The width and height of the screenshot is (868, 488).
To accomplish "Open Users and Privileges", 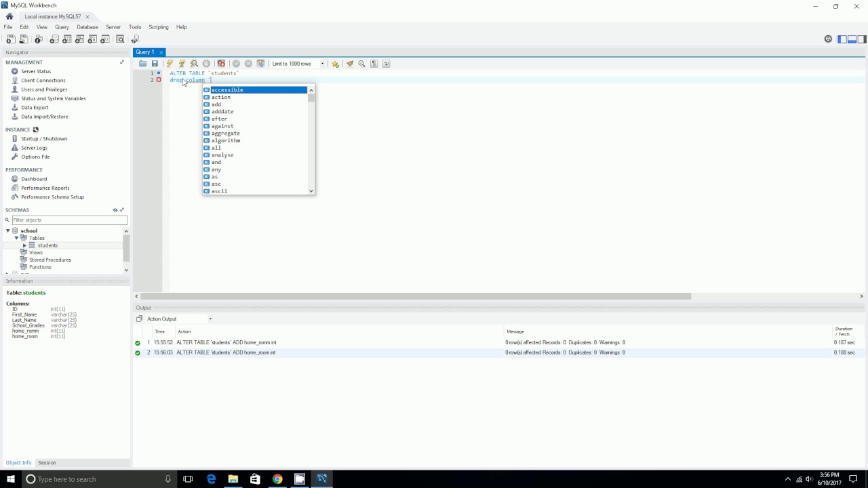I will [x=44, y=89].
